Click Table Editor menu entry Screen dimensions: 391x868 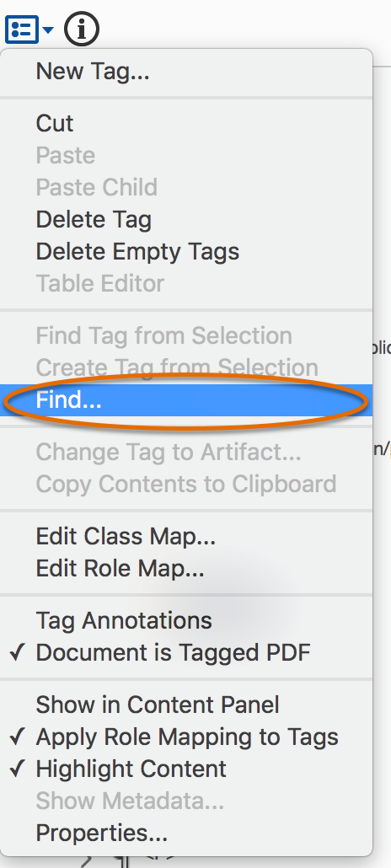point(186,284)
